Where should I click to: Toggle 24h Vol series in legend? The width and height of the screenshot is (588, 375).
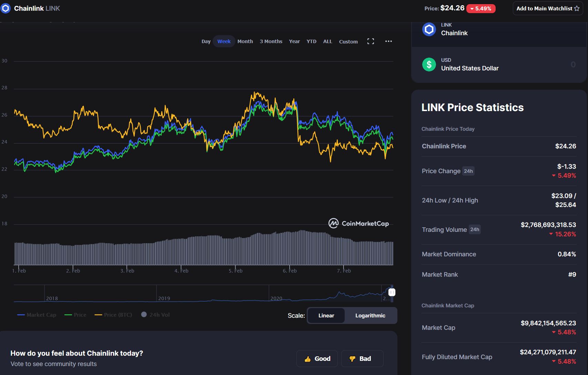[x=155, y=315]
